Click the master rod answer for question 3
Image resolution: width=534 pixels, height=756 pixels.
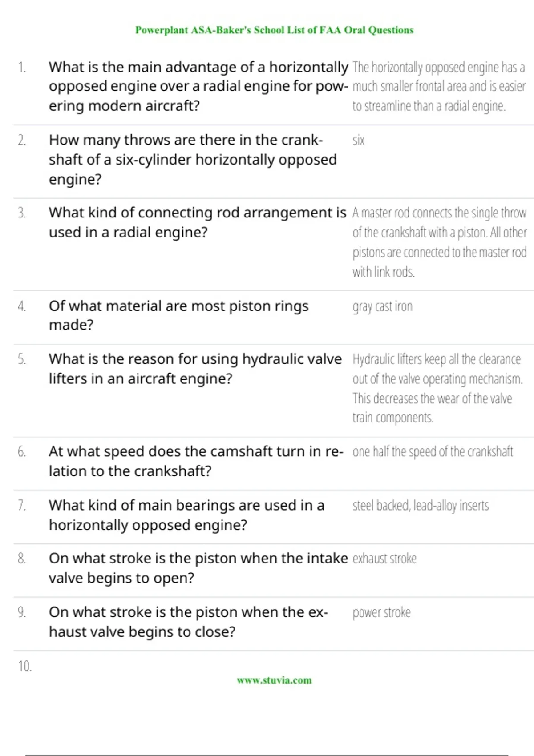click(x=440, y=242)
